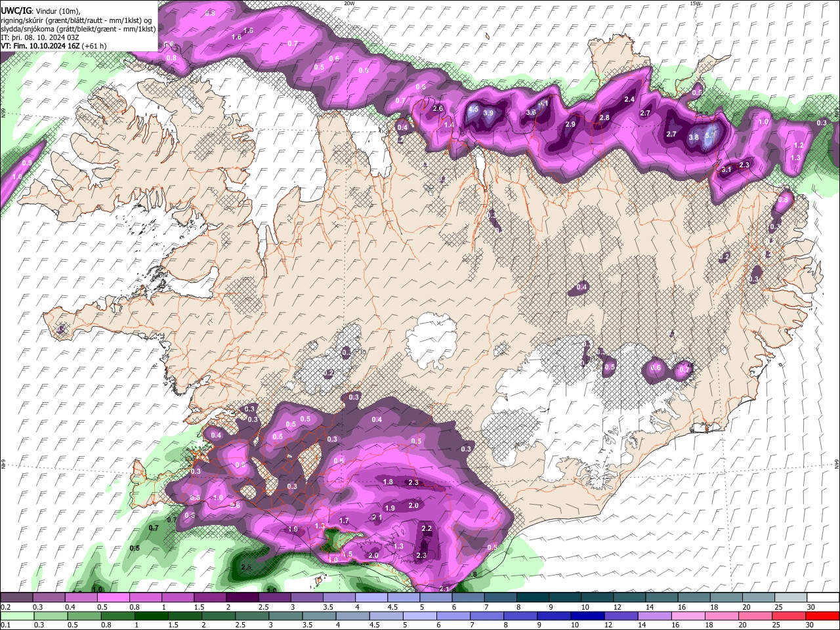Click the darkest purple swatch labeled 2 in upper legend
The image size is (840, 630).
click(242, 598)
